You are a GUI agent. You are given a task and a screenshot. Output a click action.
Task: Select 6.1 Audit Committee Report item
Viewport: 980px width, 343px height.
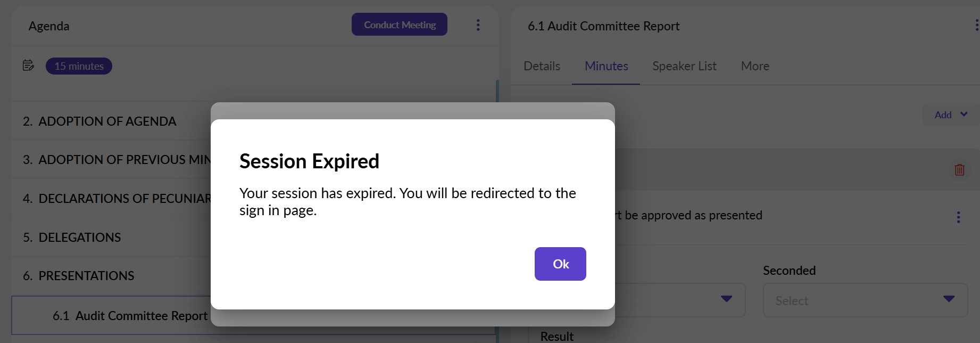coord(130,316)
